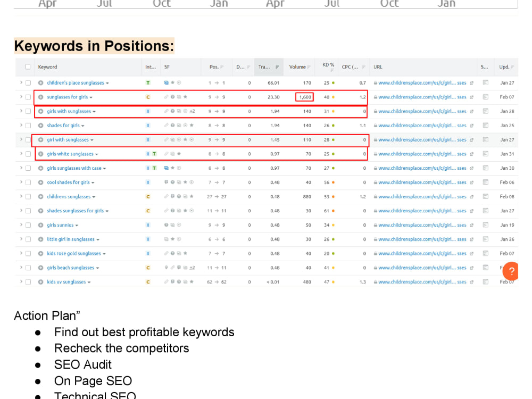Sort by Traffic column sort icon
Screen dimensions: 532x399
tap(277, 67)
